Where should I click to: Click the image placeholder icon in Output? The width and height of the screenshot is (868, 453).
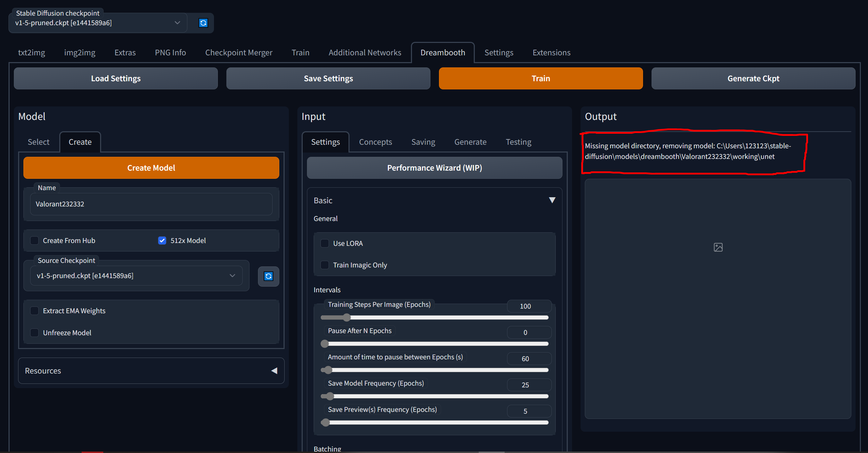click(x=718, y=247)
